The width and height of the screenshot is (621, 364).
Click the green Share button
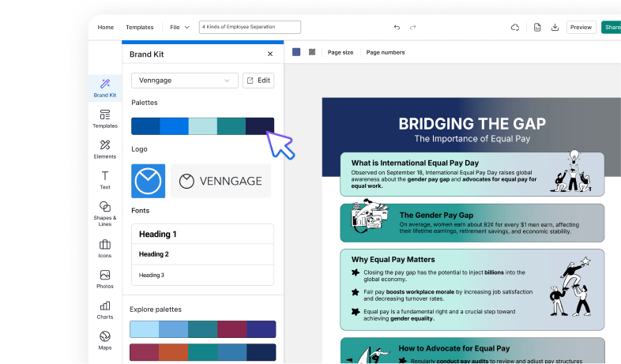pos(611,28)
